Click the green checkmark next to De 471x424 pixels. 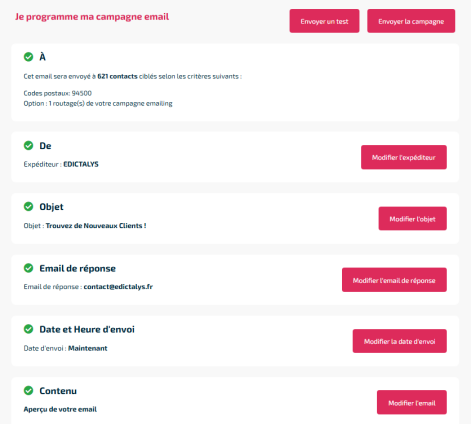point(28,145)
